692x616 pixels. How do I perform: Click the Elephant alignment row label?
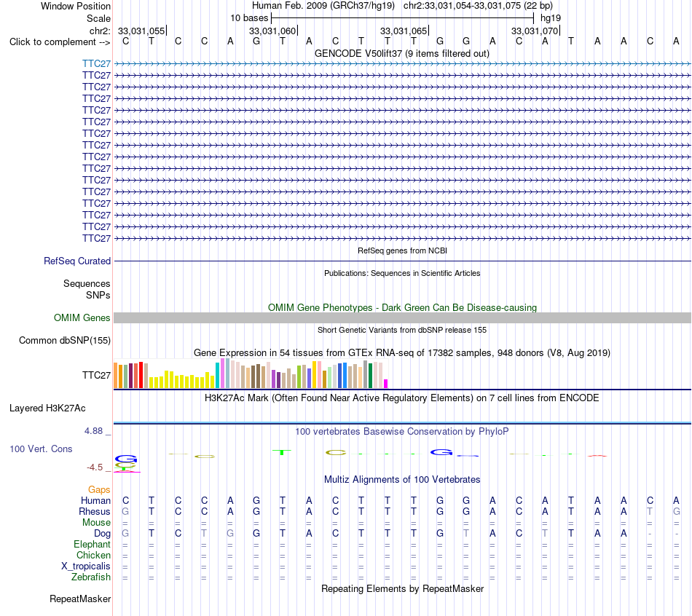[x=92, y=544]
